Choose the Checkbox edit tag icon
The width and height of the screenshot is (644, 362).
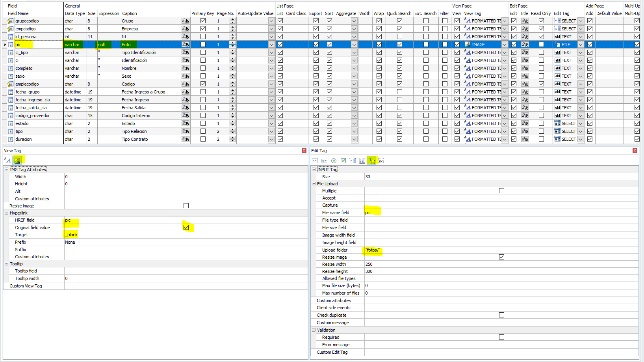pos(343,160)
